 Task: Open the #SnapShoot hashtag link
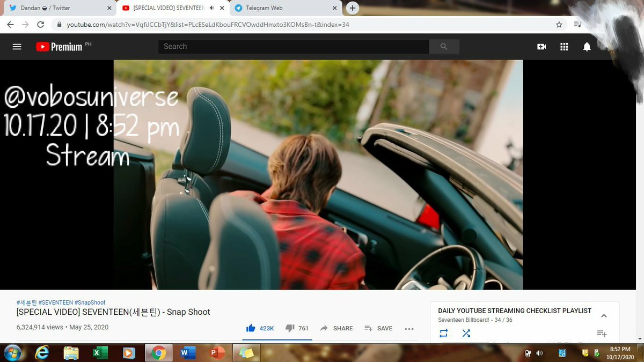(x=90, y=302)
